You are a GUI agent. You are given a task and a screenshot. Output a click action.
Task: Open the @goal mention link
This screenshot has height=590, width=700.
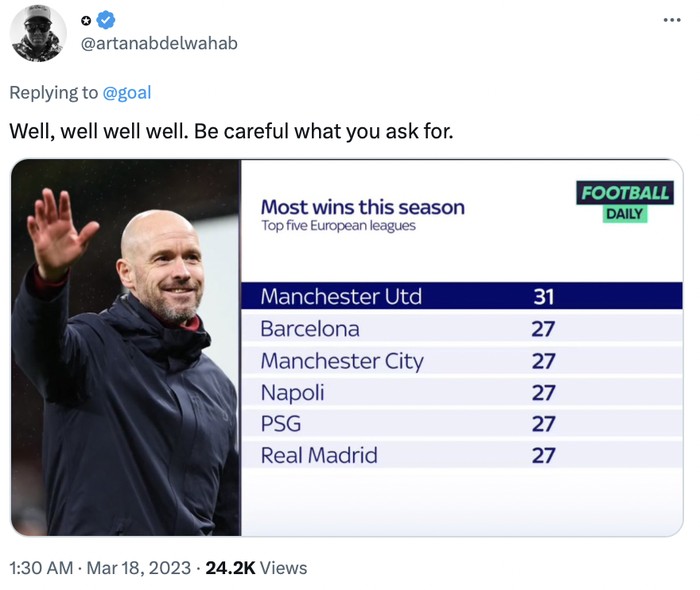coord(127,92)
